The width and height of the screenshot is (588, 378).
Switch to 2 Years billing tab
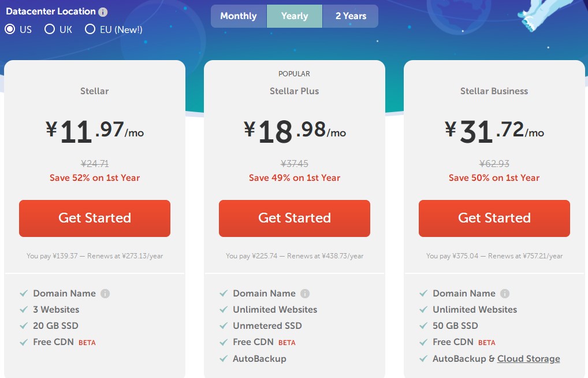pos(351,16)
